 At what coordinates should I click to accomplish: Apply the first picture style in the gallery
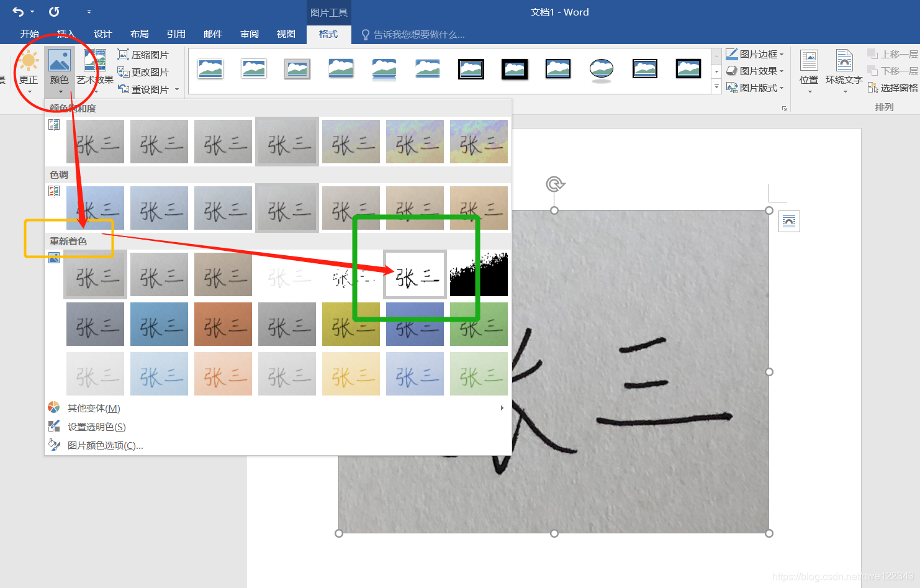[210, 69]
